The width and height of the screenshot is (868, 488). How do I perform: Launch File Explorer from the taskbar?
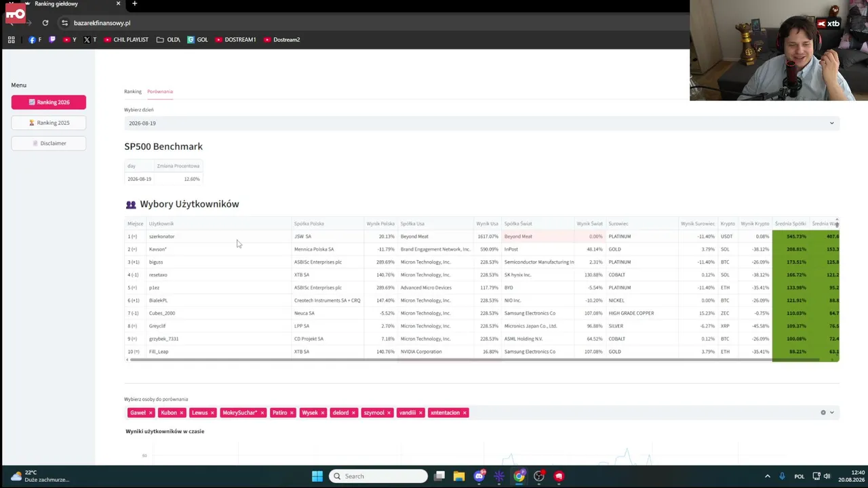click(459, 476)
